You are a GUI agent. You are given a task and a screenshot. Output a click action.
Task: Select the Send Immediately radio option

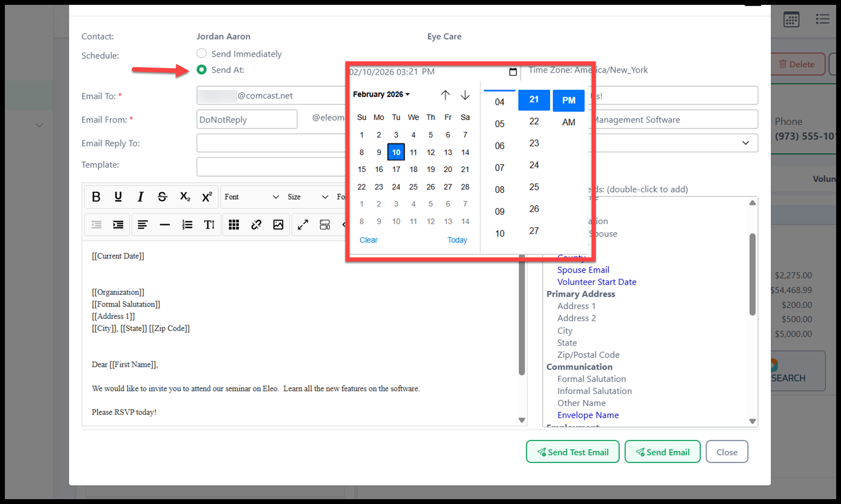pos(202,53)
